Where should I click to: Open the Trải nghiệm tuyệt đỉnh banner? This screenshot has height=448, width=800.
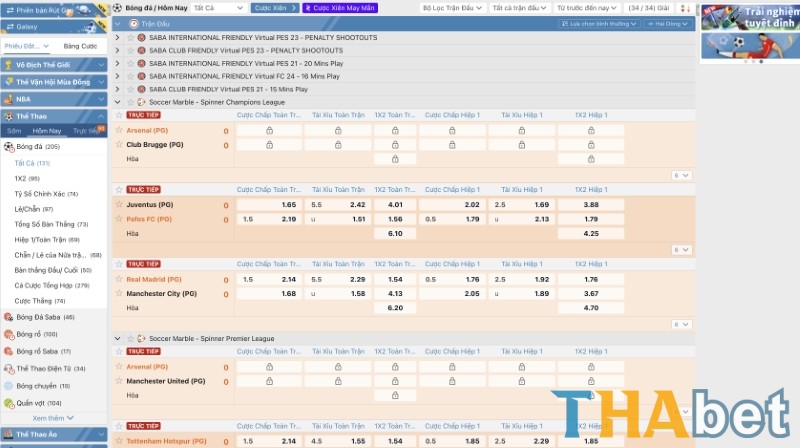[750, 17]
